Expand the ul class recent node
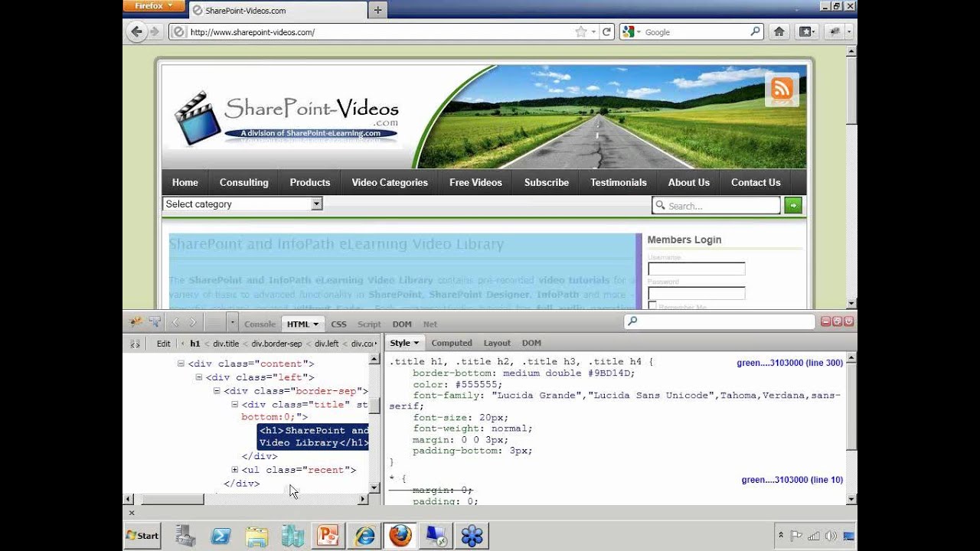This screenshot has height=551, width=980. tap(235, 470)
